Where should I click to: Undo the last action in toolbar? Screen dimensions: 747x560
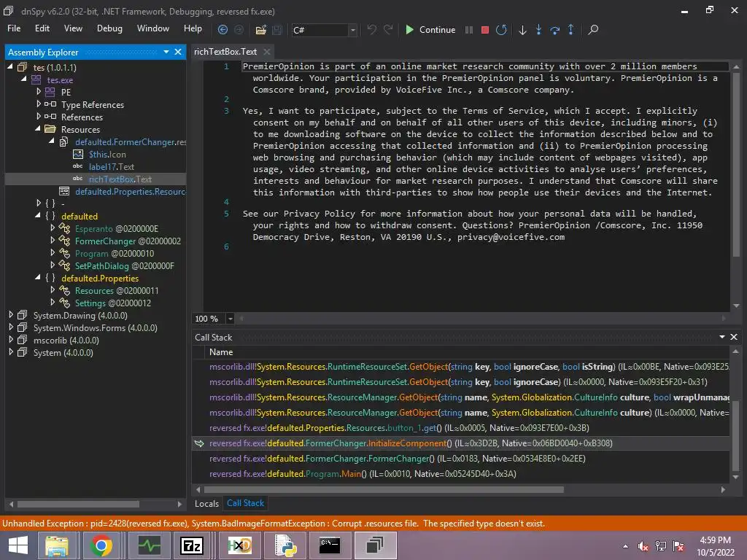click(371, 29)
